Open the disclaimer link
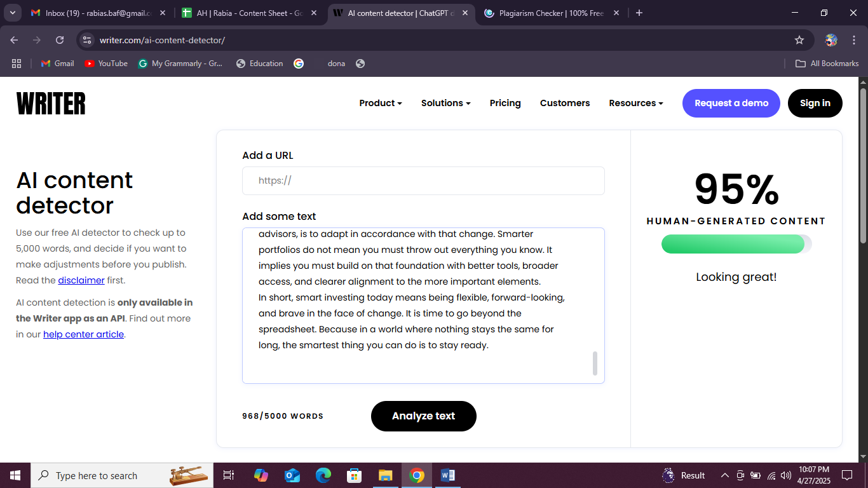 [81, 280]
